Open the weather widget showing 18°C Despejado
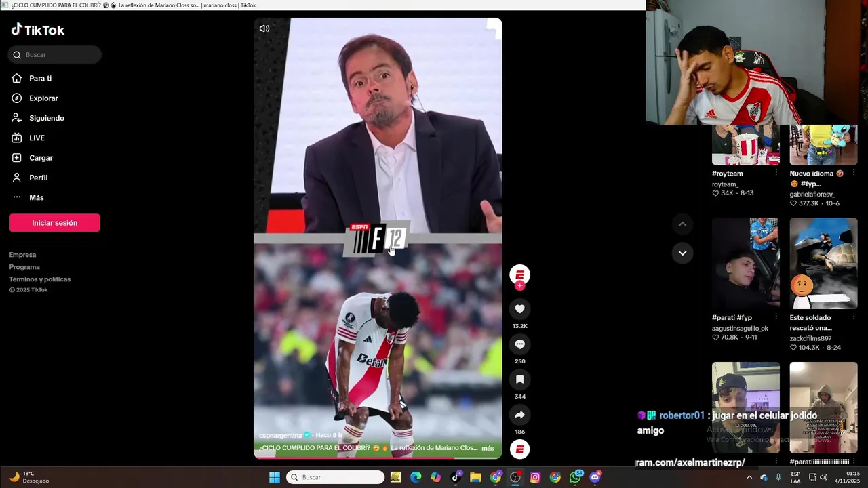Image resolution: width=868 pixels, height=488 pixels. [x=29, y=477]
